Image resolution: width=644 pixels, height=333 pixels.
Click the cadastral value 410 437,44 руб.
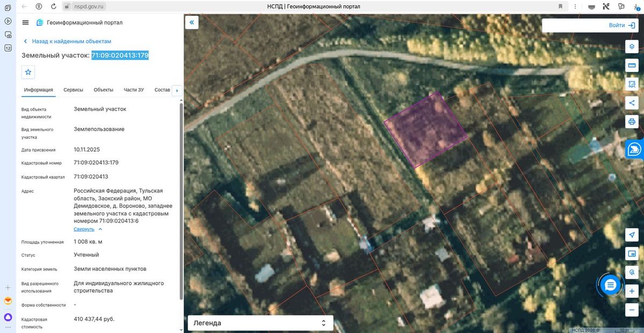(x=94, y=319)
